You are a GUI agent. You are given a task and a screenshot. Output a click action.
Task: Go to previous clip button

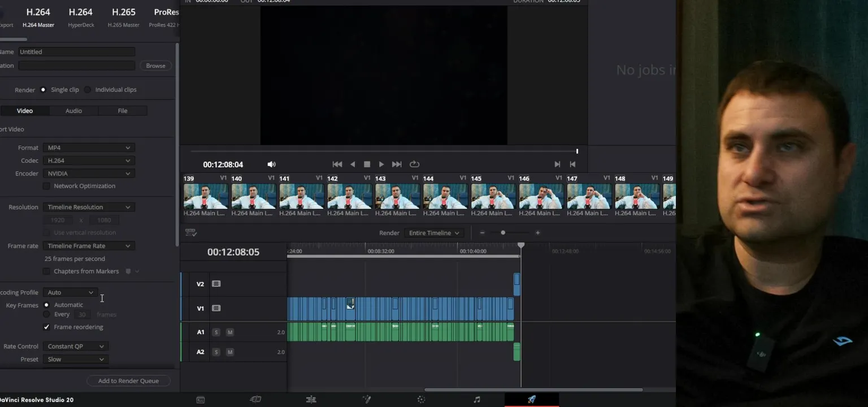572,164
